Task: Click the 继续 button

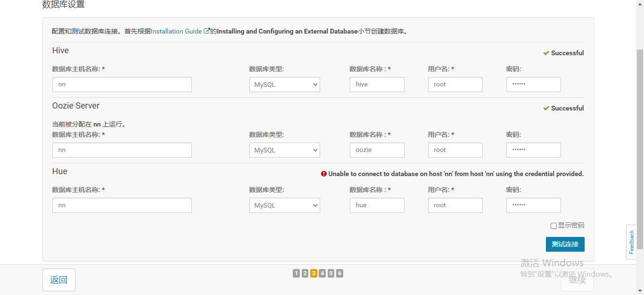Action: click(578, 280)
